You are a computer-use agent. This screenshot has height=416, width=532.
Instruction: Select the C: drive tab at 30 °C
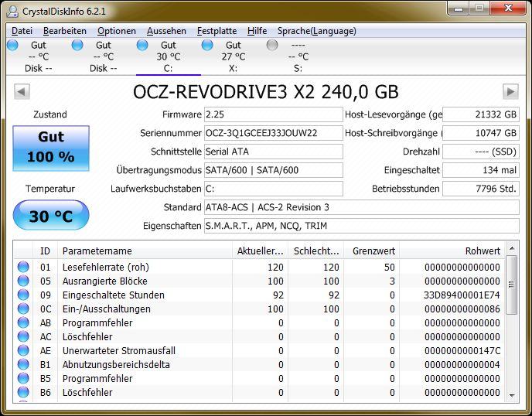point(169,56)
